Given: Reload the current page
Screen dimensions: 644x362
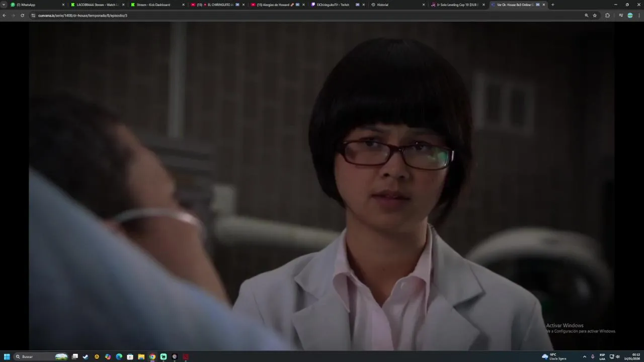Looking at the screenshot, I should click(22, 16).
